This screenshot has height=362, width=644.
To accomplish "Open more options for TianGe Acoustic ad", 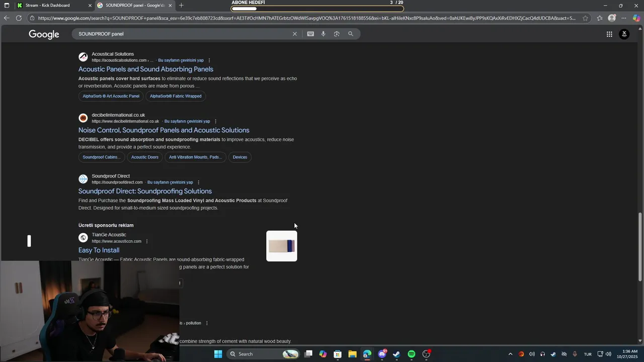I will [x=147, y=241].
